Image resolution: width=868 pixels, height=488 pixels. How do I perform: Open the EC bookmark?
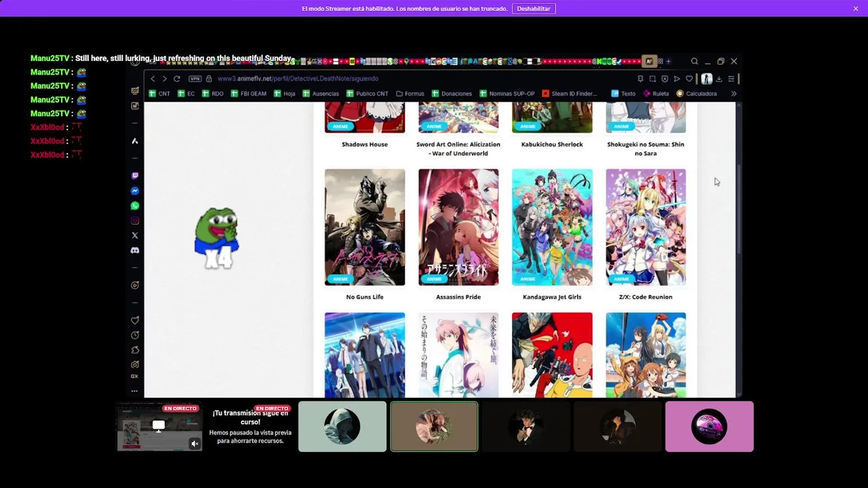click(x=186, y=94)
